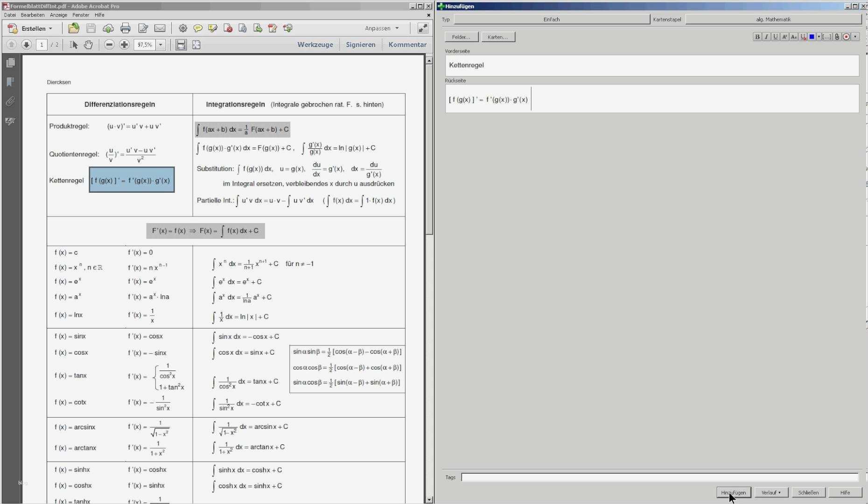Viewport: 868px width, 504px height.
Task: Open the Verlauf dropdown
Action: pos(771,492)
